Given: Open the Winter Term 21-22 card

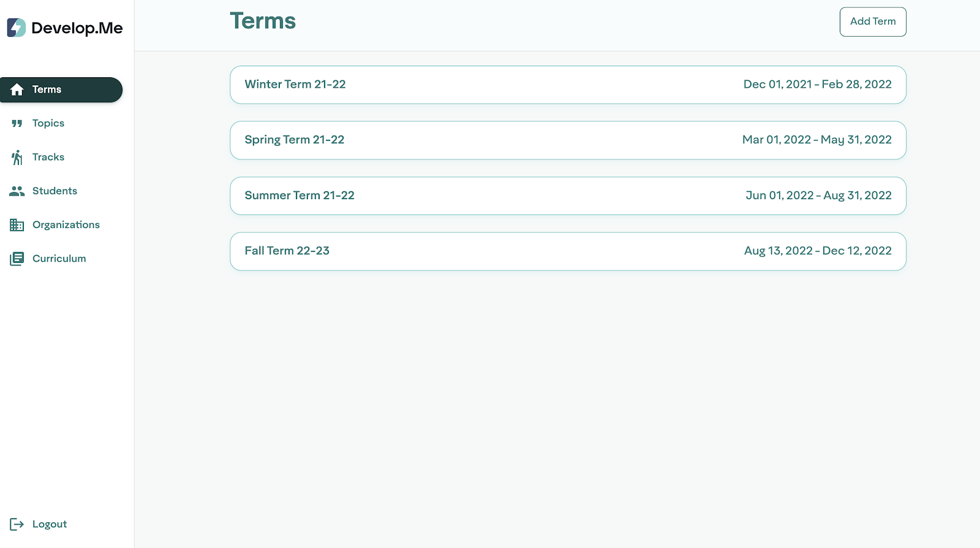Looking at the screenshot, I should [x=568, y=85].
